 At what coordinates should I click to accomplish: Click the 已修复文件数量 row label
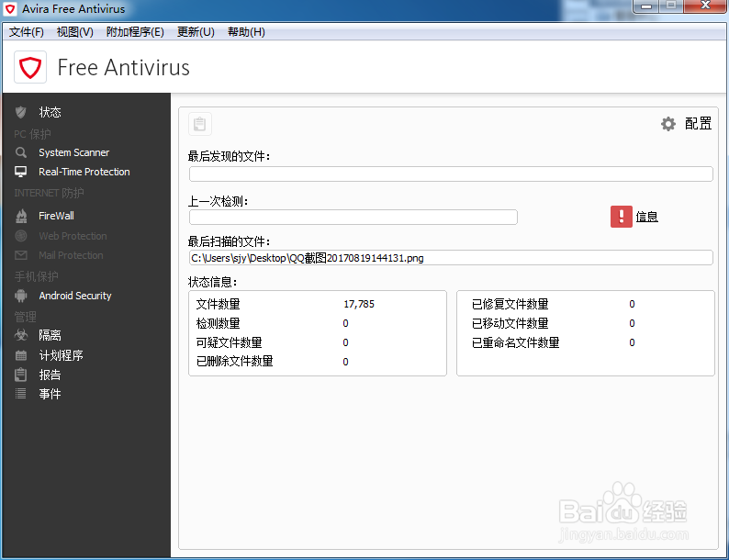[510, 304]
